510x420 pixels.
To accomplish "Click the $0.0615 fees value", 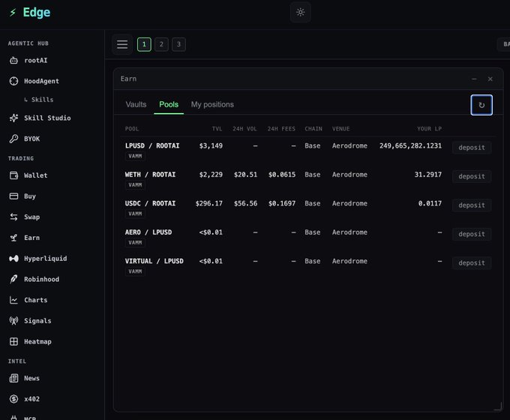I will pyautogui.click(x=282, y=175).
